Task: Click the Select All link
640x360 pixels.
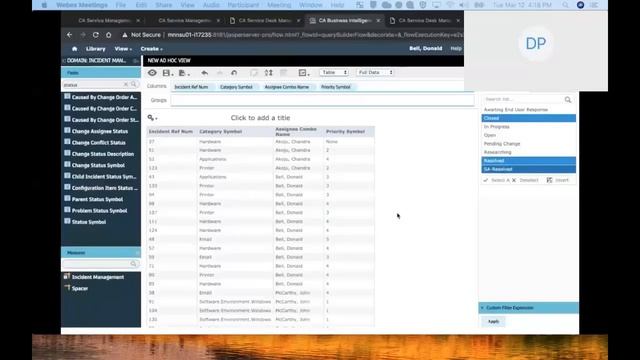Action: tap(496, 180)
